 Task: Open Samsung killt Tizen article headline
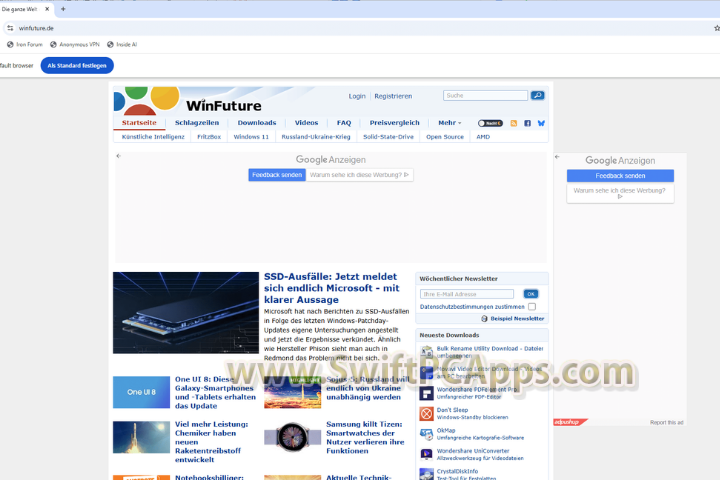click(x=365, y=437)
